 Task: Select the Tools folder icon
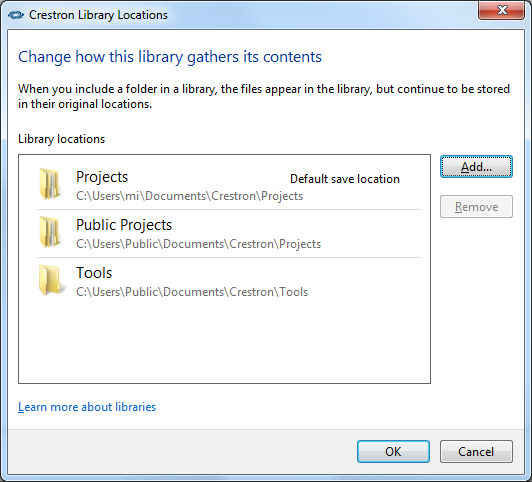click(x=50, y=280)
